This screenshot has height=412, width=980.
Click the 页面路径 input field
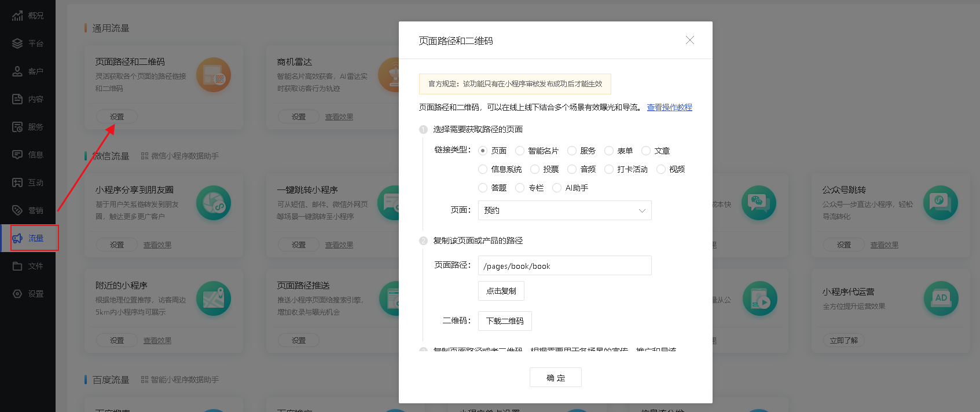(564, 266)
